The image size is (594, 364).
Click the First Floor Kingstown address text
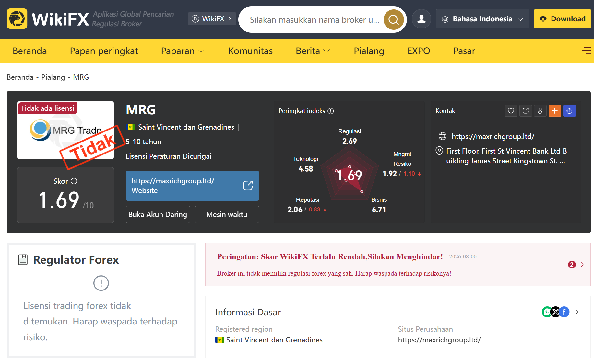(x=506, y=156)
